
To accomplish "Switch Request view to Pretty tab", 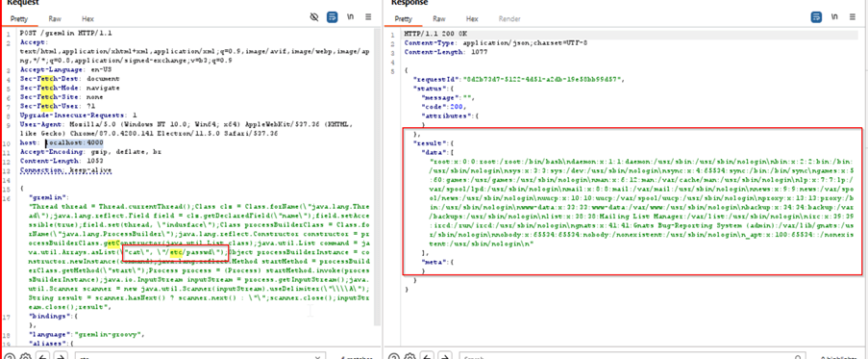I will tap(19, 19).
